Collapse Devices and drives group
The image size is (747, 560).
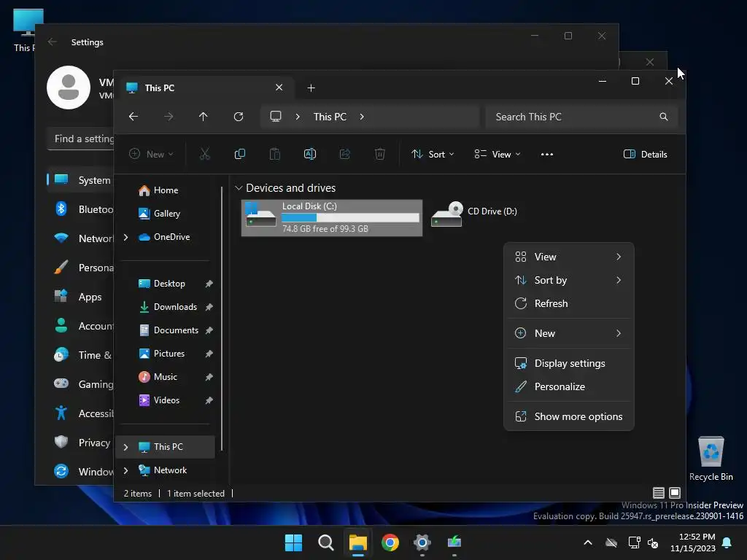tap(239, 188)
